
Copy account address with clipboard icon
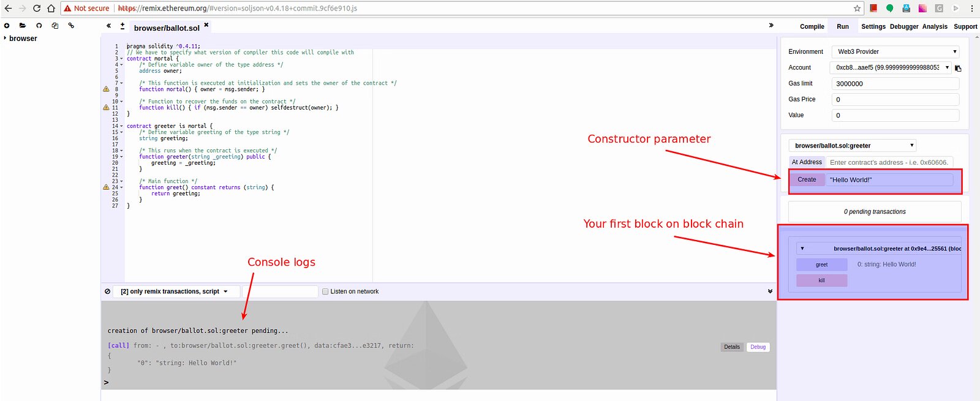[958, 68]
